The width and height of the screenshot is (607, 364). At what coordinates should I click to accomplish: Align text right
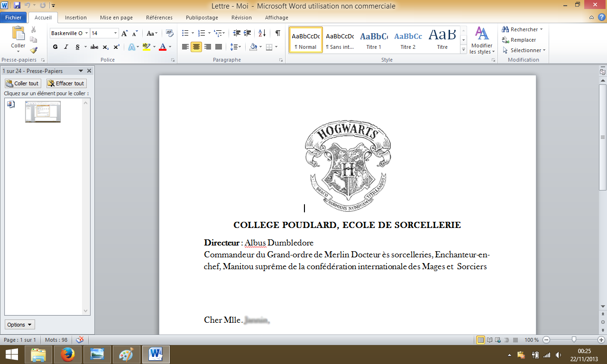(207, 47)
